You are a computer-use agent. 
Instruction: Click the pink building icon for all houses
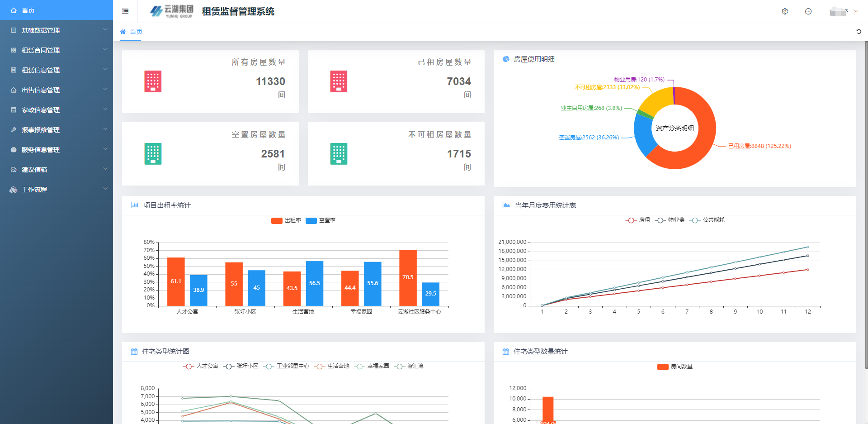[x=153, y=81]
